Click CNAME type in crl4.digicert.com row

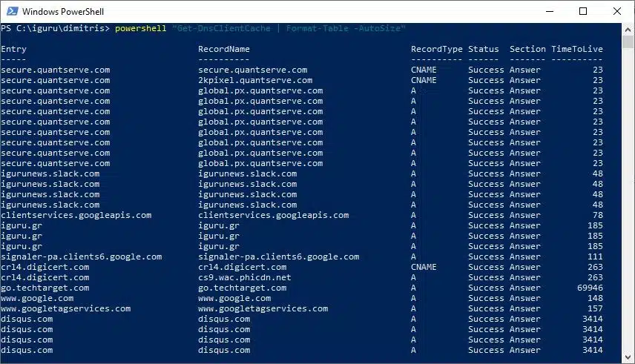[424, 267]
